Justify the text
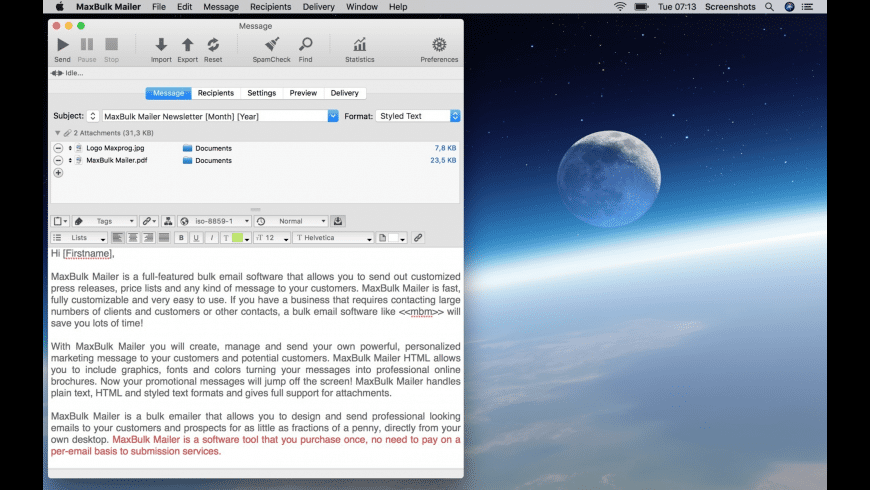870x490 pixels. click(x=164, y=238)
